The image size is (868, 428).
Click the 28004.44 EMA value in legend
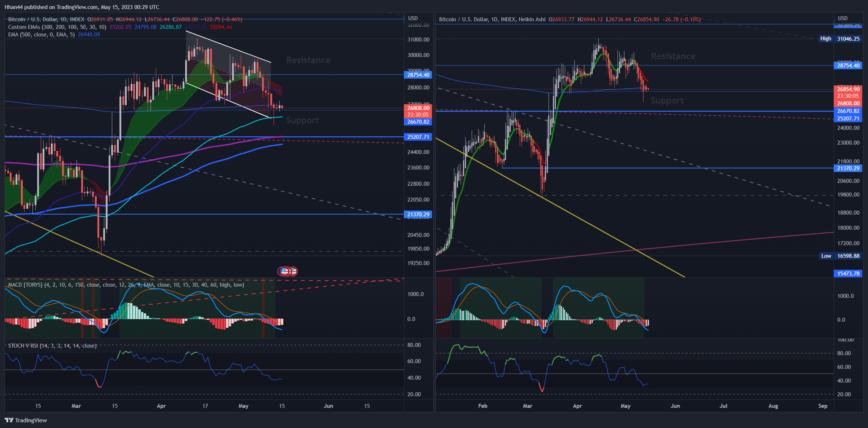point(221,27)
